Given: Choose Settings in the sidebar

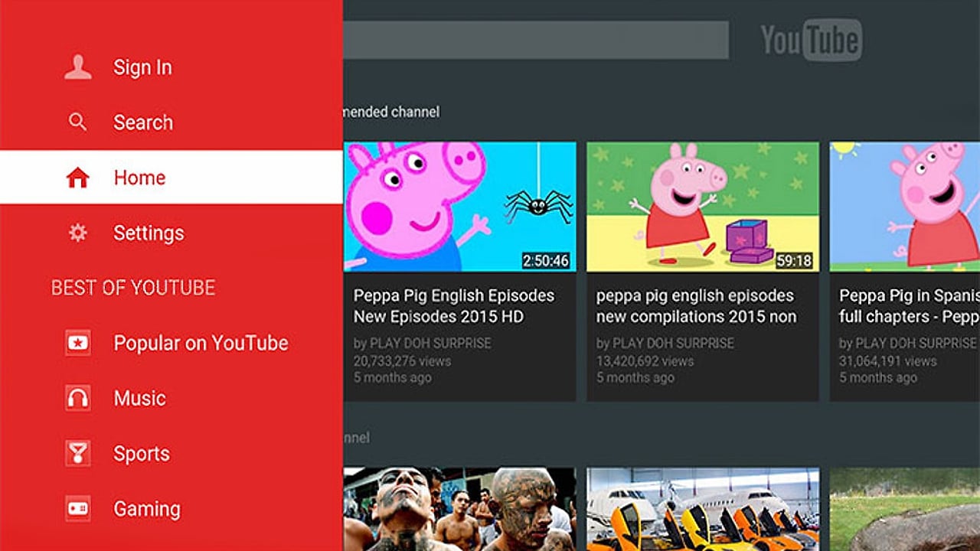Looking at the screenshot, I should 148,232.
